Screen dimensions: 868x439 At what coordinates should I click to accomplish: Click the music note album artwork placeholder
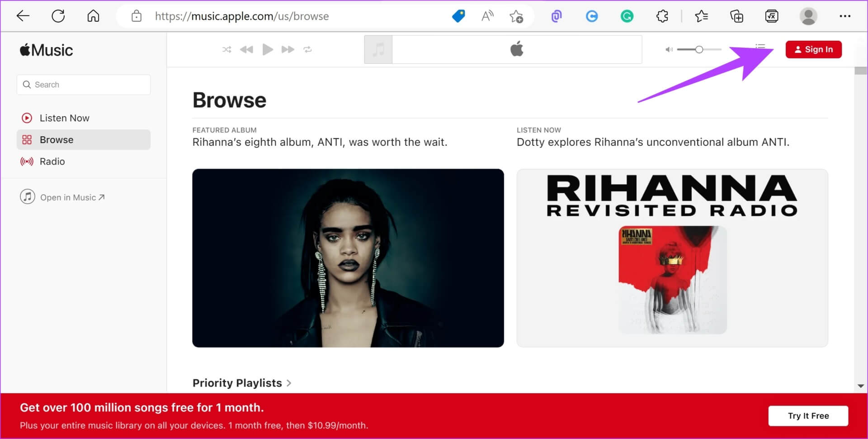(x=378, y=49)
